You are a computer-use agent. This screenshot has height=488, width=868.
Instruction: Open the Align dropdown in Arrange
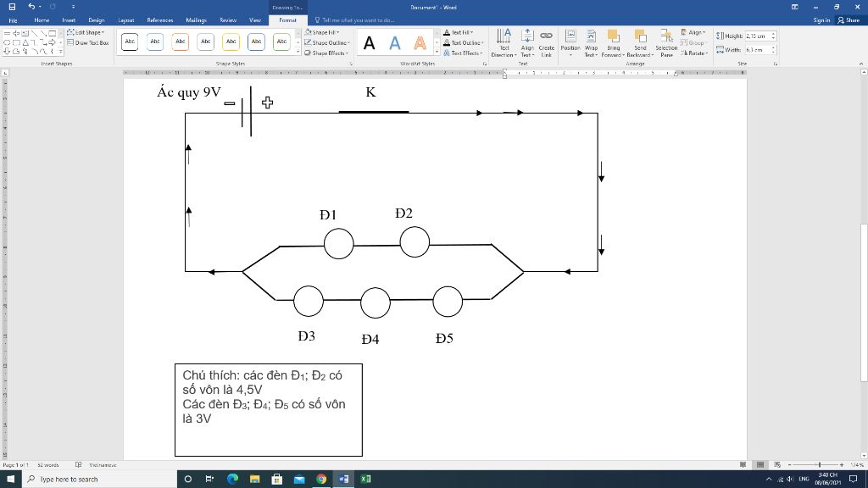693,32
